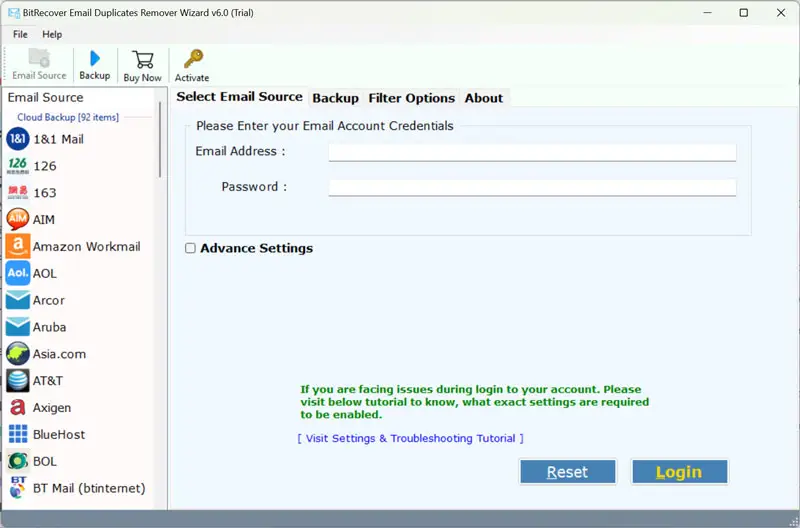
Task: Switch to the Backup tab
Action: [x=335, y=98]
